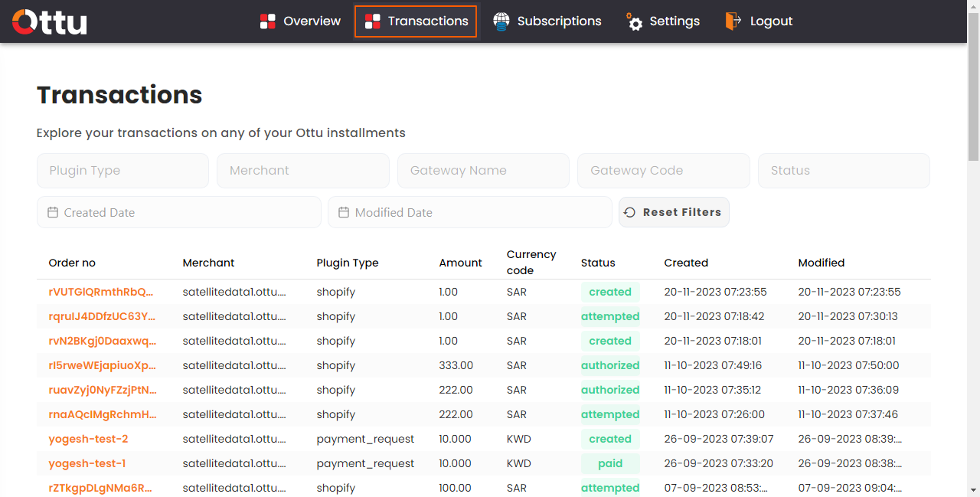This screenshot has height=497, width=980.
Task: Open the Plugin Type filter dropdown
Action: pos(122,171)
